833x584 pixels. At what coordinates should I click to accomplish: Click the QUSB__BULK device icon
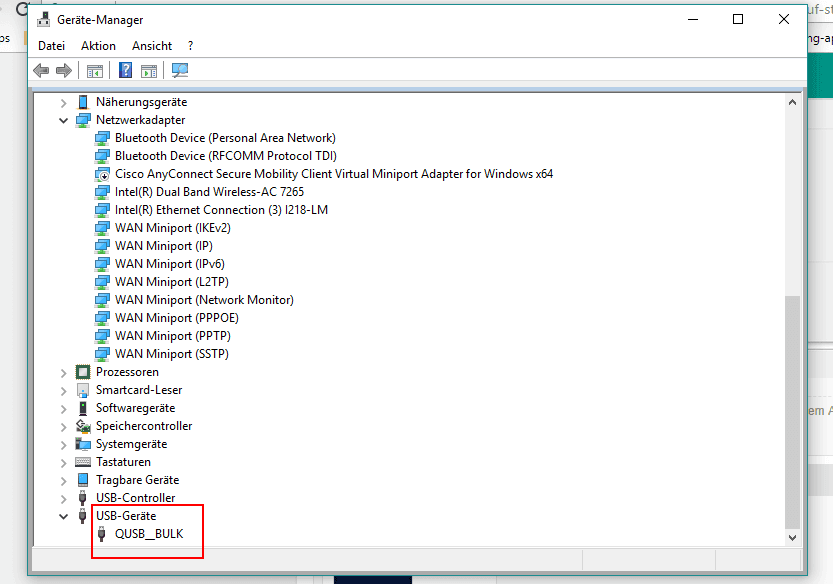pos(101,534)
